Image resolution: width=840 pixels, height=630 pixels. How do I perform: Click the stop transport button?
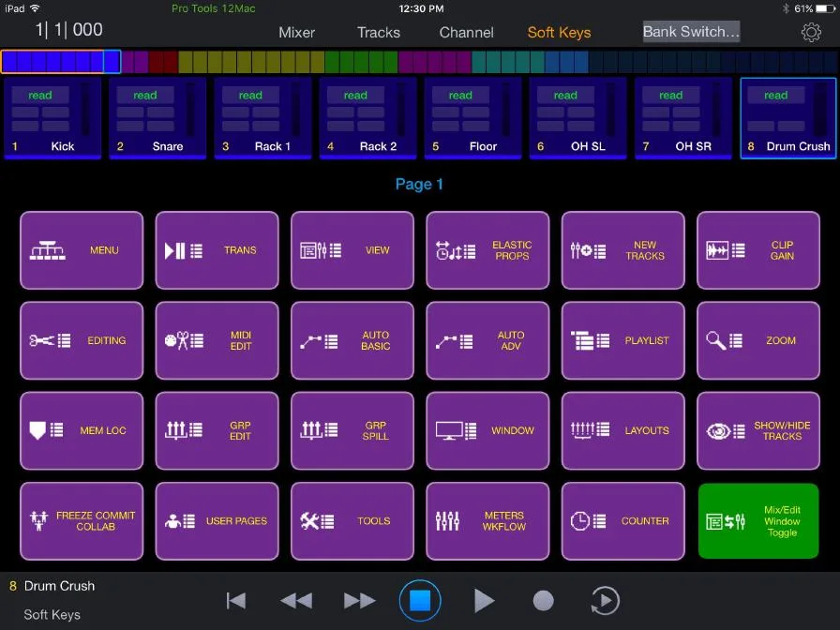(x=420, y=601)
